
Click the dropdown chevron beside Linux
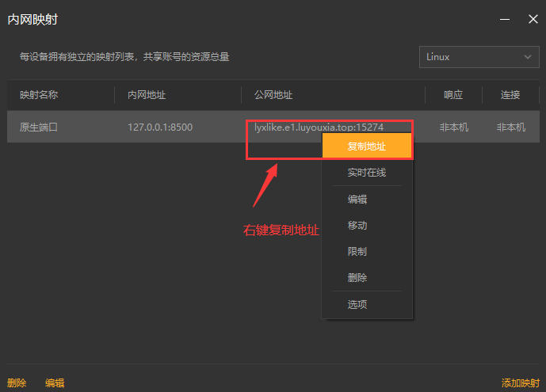[x=528, y=57]
